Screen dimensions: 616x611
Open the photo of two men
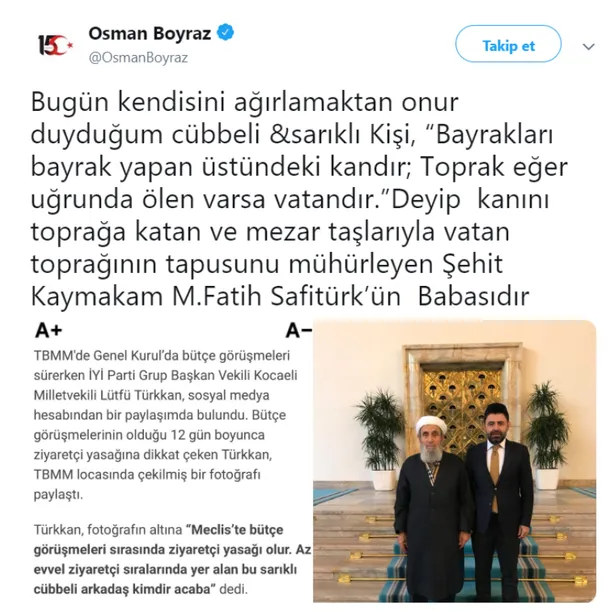pos(455,461)
